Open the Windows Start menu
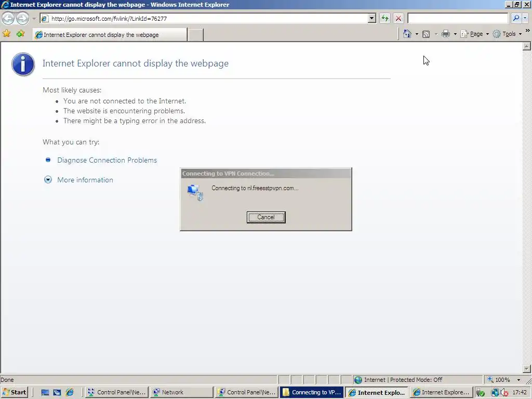 (14, 392)
